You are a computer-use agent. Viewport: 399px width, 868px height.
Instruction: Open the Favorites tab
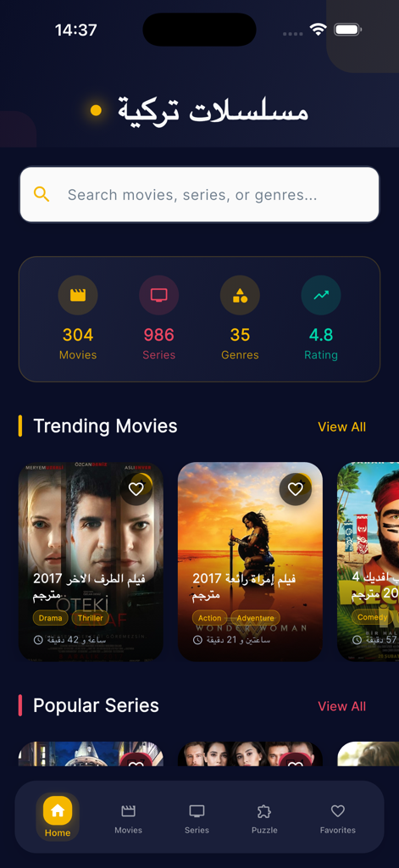point(337,820)
